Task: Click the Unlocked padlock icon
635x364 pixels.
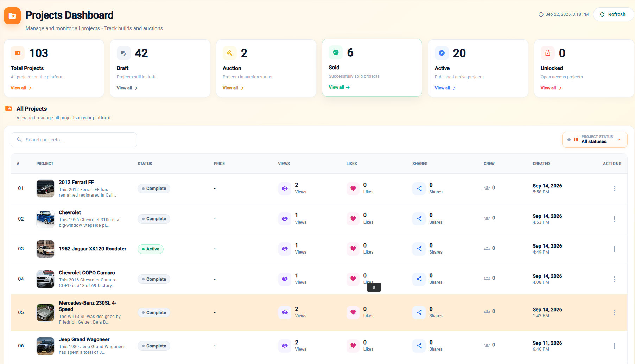Action: tap(547, 53)
